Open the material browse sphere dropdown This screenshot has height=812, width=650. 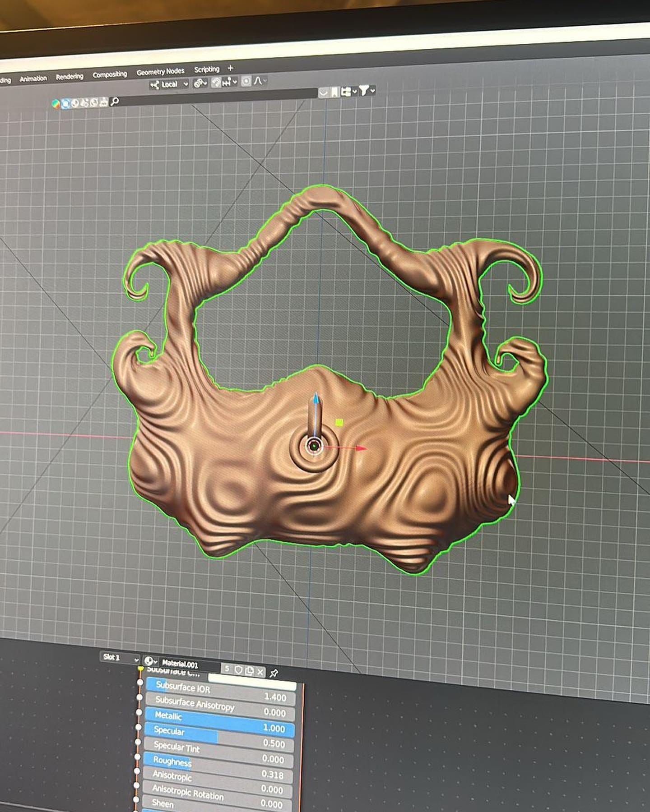[150, 661]
